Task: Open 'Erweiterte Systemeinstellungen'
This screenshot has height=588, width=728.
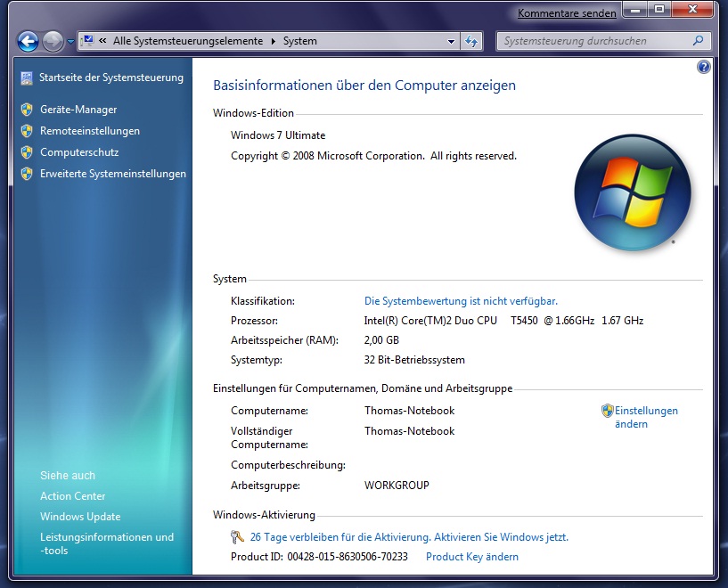Action: tap(113, 174)
